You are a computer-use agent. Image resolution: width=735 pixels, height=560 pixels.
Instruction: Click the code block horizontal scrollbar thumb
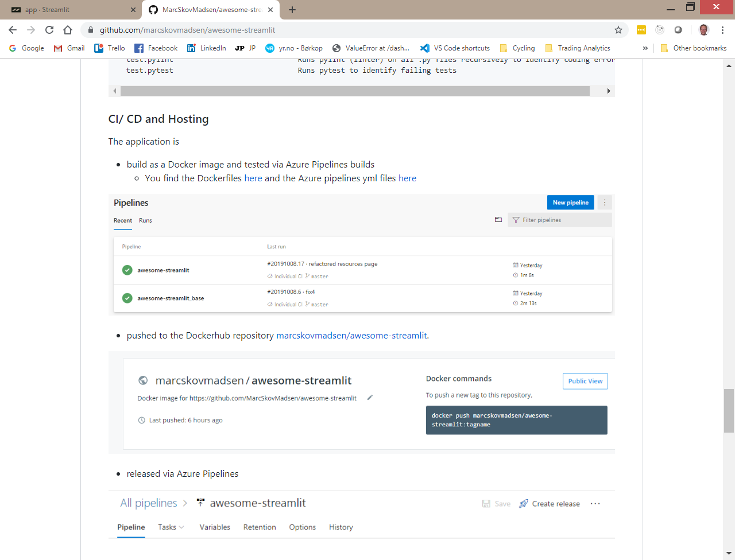pyautogui.click(x=355, y=91)
